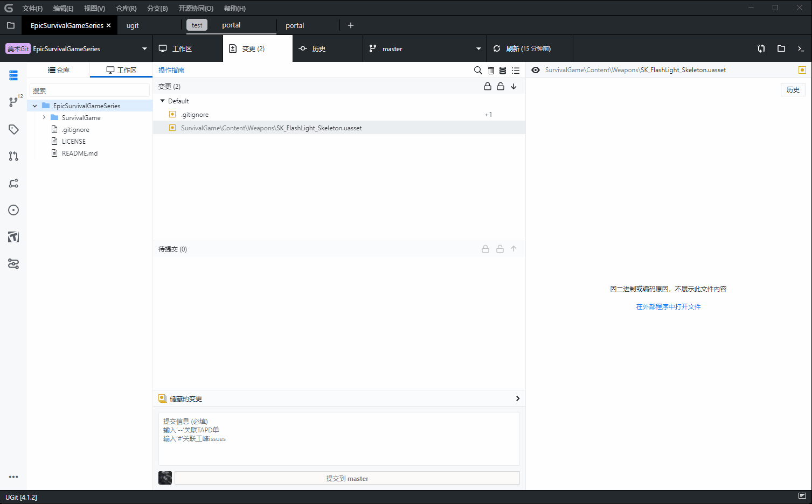Viewport: 812px width, 504px height.
Task: Click the merge requests icon in sidebar
Action: point(13,156)
